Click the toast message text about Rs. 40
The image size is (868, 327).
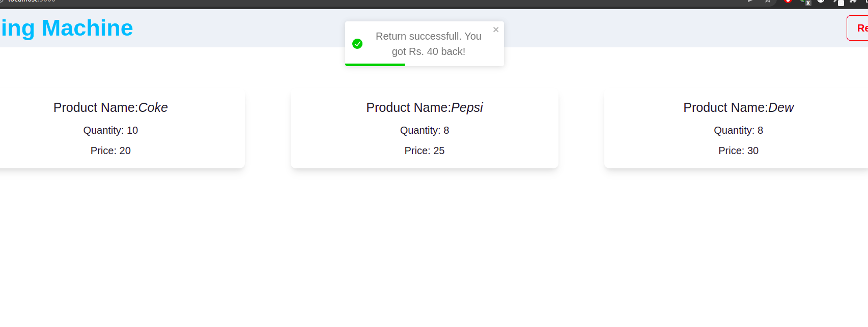point(429,44)
